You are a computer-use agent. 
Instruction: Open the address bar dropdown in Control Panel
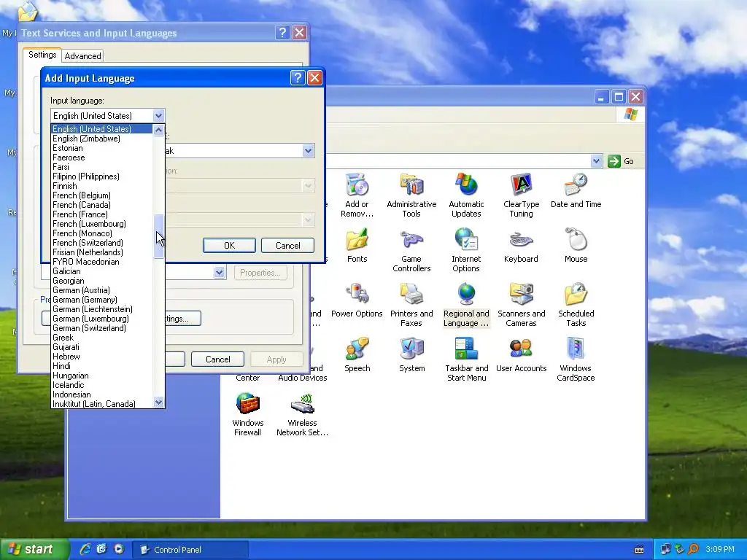click(x=596, y=161)
